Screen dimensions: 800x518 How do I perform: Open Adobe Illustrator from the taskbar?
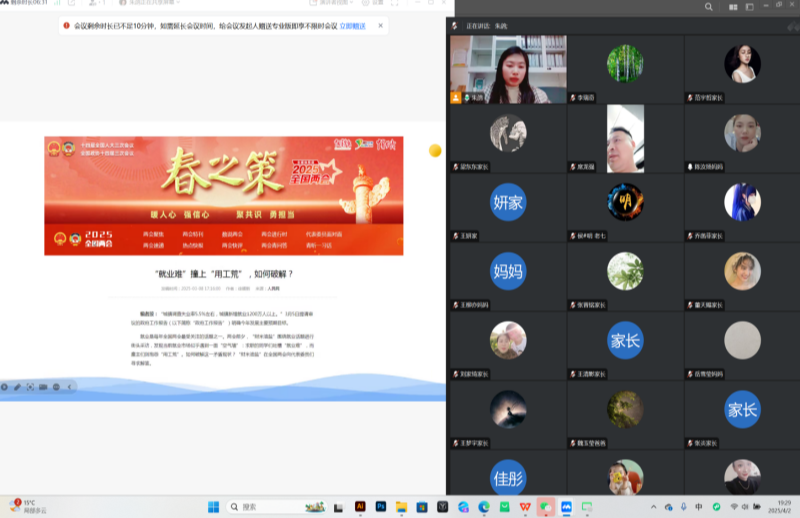pos(360,507)
